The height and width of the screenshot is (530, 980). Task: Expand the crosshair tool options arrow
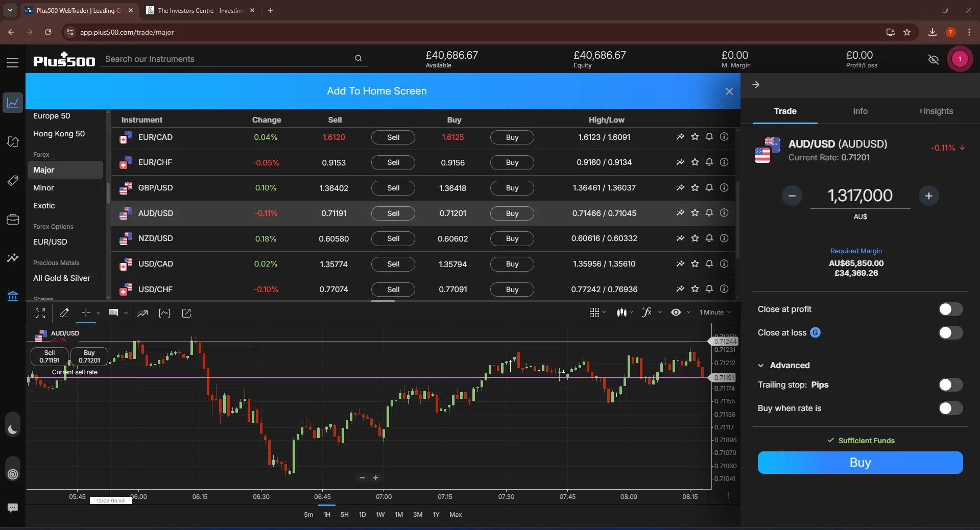tap(98, 313)
